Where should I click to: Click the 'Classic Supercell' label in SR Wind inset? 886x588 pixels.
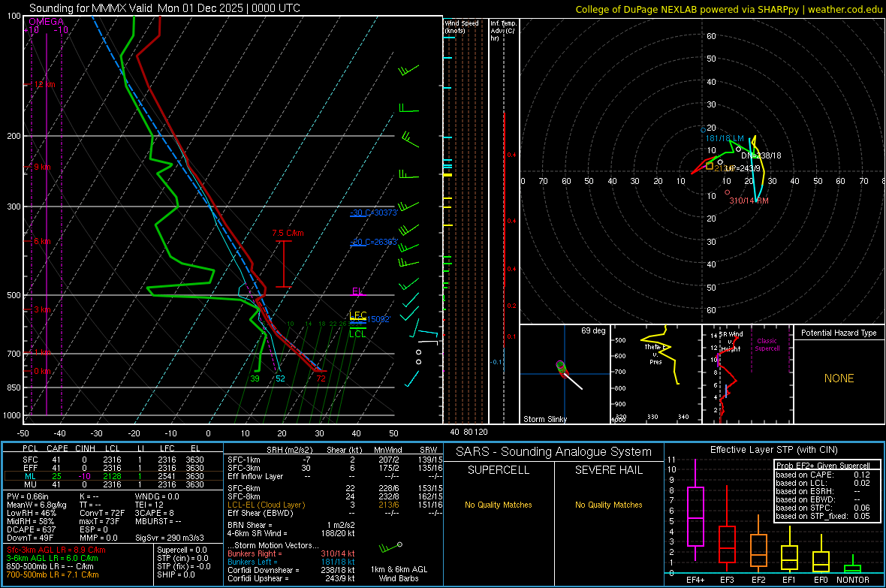(767, 345)
